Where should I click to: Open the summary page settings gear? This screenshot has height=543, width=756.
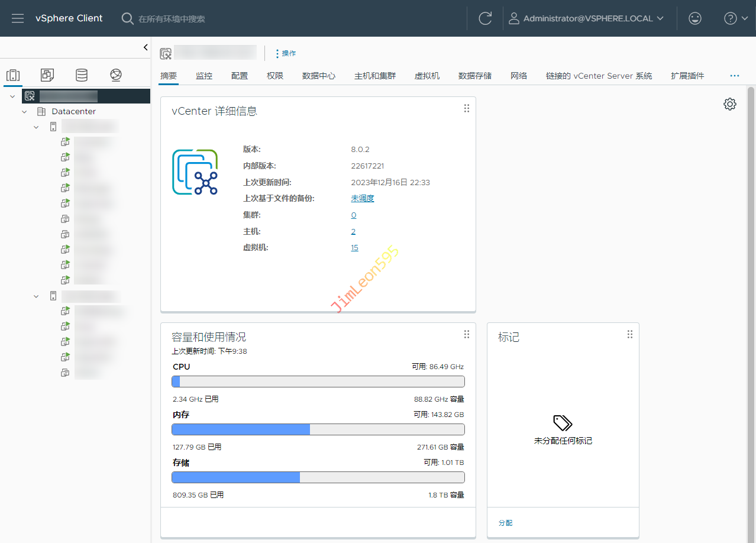tap(730, 104)
